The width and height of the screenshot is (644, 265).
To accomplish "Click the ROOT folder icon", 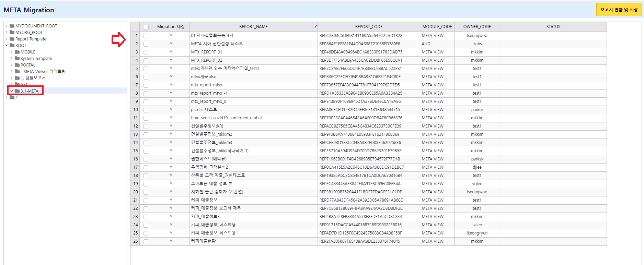I will click(12, 45).
